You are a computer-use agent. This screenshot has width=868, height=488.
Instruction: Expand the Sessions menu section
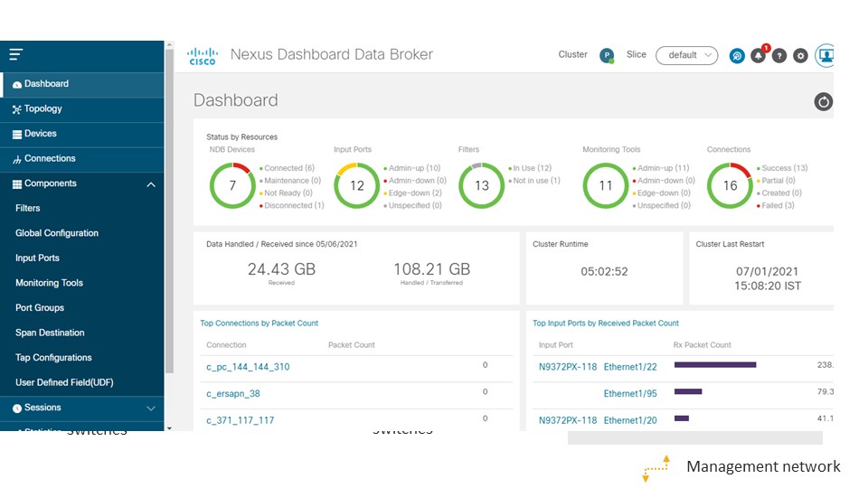[x=151, y=408]
